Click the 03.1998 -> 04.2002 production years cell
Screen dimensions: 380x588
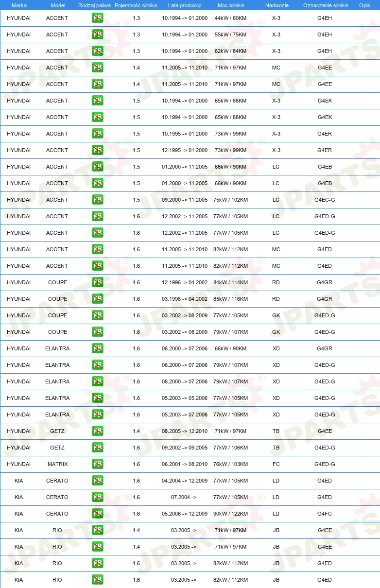[185, 299]
